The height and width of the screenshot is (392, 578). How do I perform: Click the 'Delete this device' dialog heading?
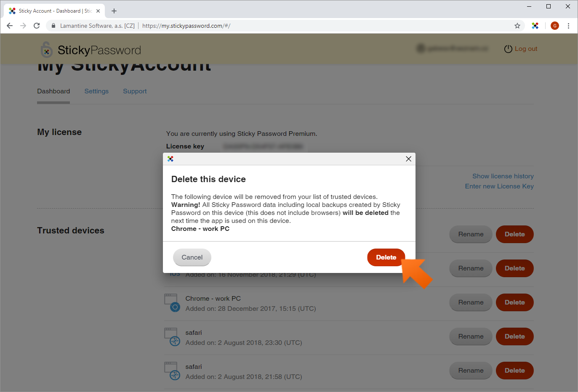(x=208, y=179)
